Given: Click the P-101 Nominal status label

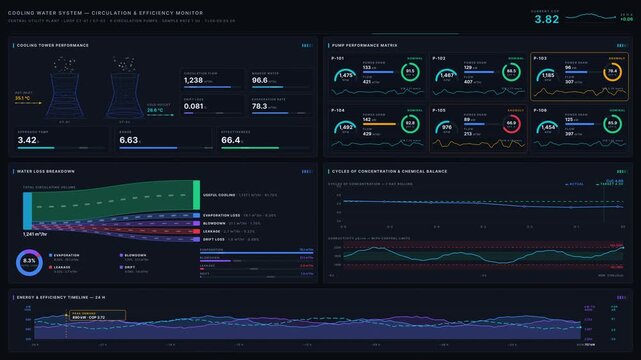Looking at the screenshot, I should pyautogui.click(x=415, y=58).
